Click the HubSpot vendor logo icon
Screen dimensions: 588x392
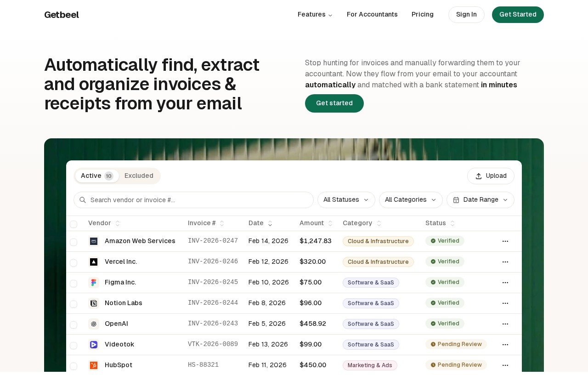coord(94,365)
